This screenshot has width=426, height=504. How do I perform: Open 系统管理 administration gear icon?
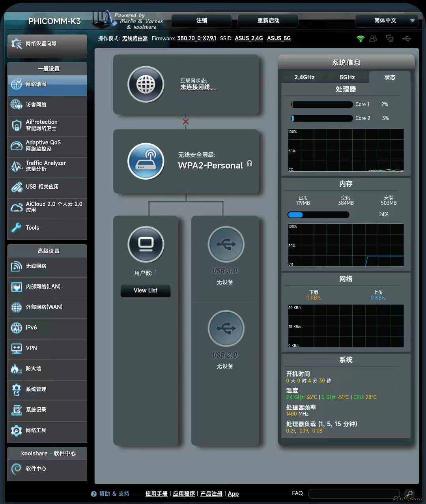coord(16,390)
